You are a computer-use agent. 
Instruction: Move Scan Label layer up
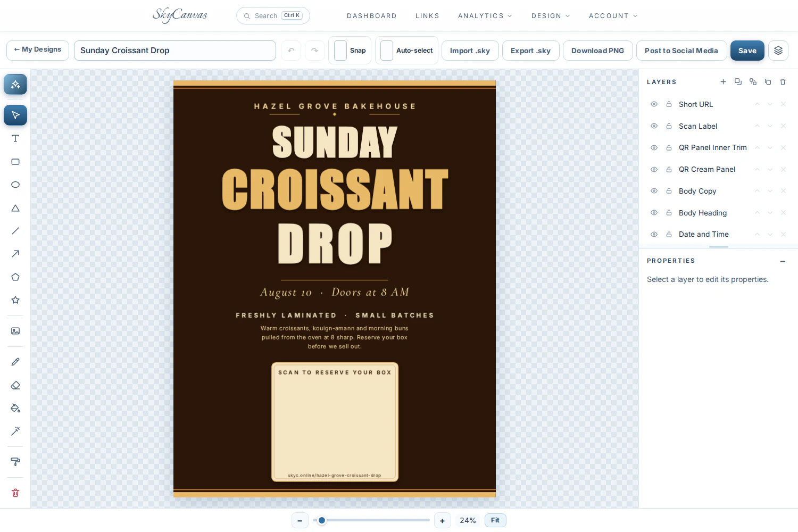click(757, 126)
